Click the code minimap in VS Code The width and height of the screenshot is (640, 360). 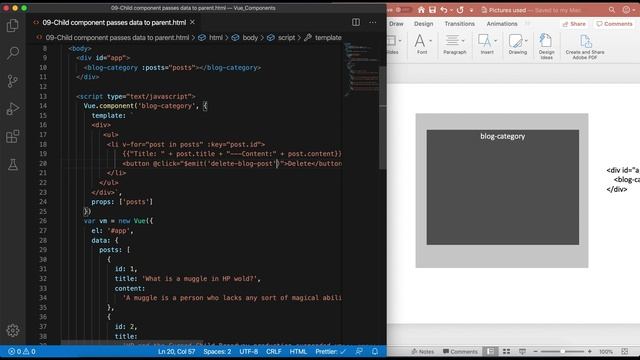click(361, 69)
